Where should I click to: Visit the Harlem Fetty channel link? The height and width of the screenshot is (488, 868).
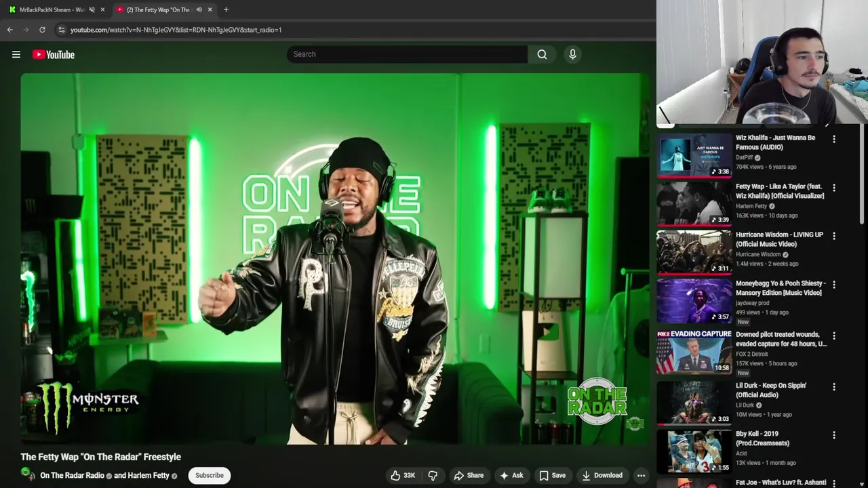click(149, 475)
